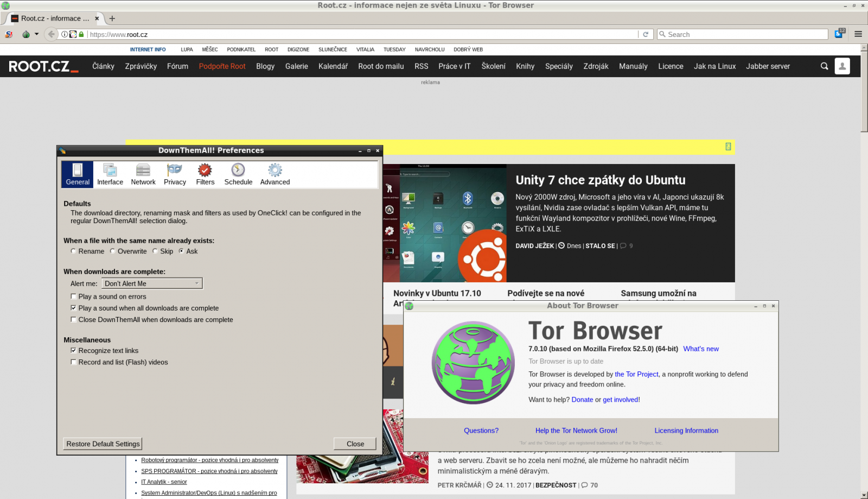Open the user account icon on Root.cz

click(x=842, y=66)
